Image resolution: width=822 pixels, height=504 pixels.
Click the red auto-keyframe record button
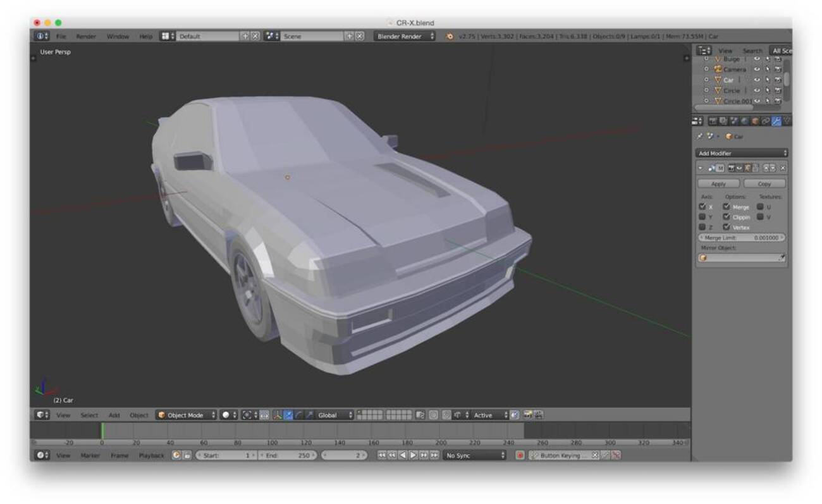(x=520, y=455)
